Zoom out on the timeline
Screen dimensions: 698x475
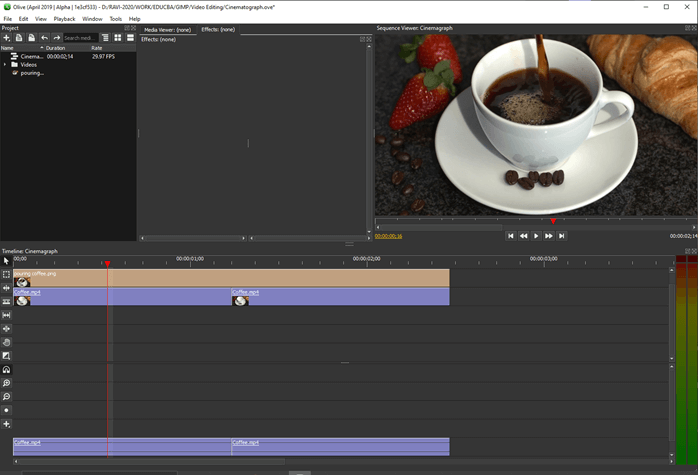click(6, 397)
